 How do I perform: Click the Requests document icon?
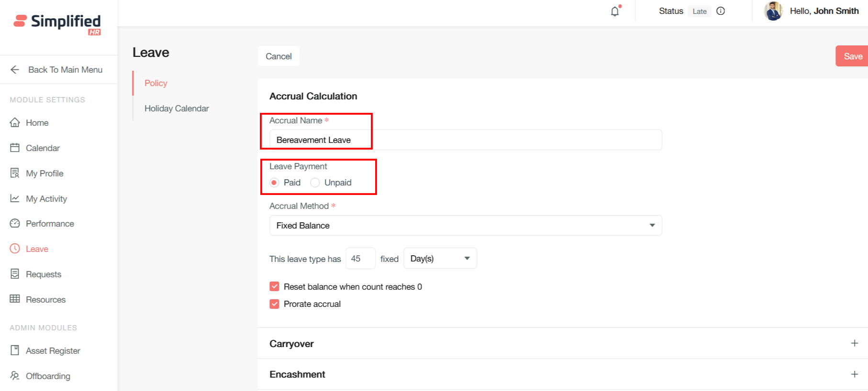coord(15,274)
